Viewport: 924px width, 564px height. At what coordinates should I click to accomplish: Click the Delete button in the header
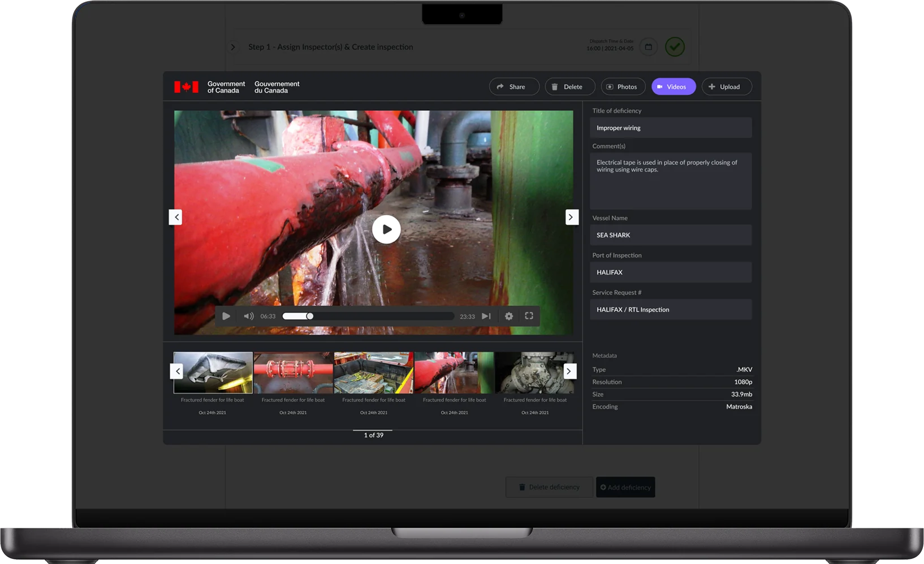click(x=570, y=86)
